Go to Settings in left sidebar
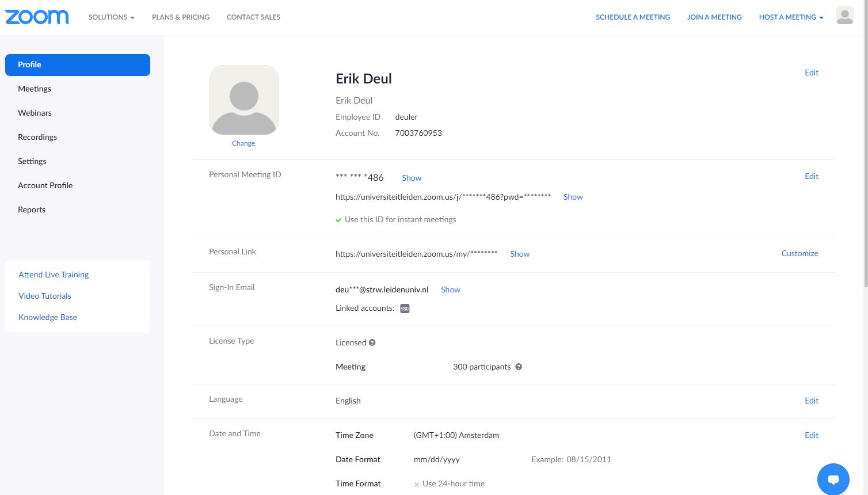 (32, 161)
